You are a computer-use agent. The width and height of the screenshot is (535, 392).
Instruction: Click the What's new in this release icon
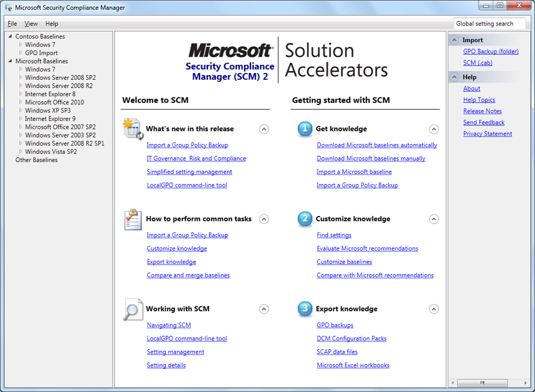tap(133, 129)
